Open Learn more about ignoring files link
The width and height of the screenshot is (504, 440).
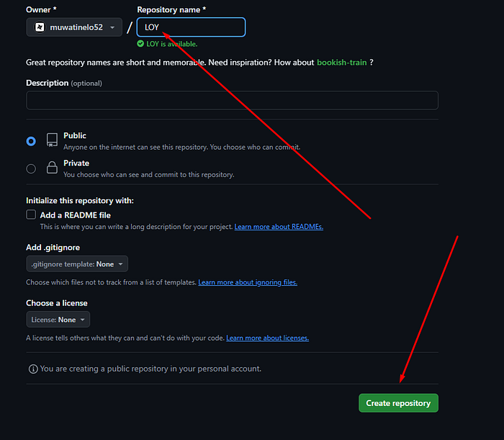(x=248, y=282)
